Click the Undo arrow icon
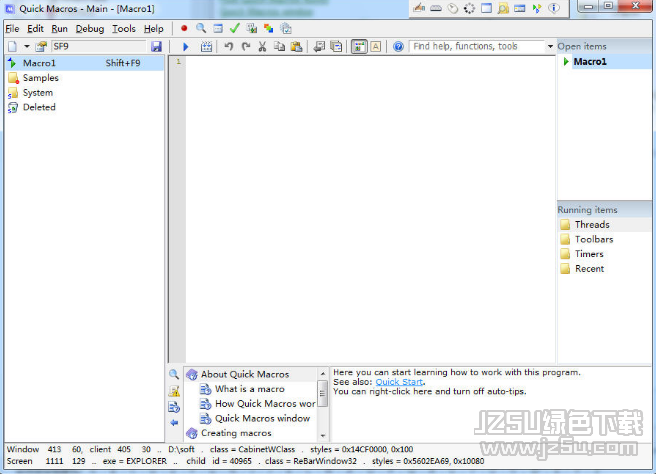 (x=228, y=46)
